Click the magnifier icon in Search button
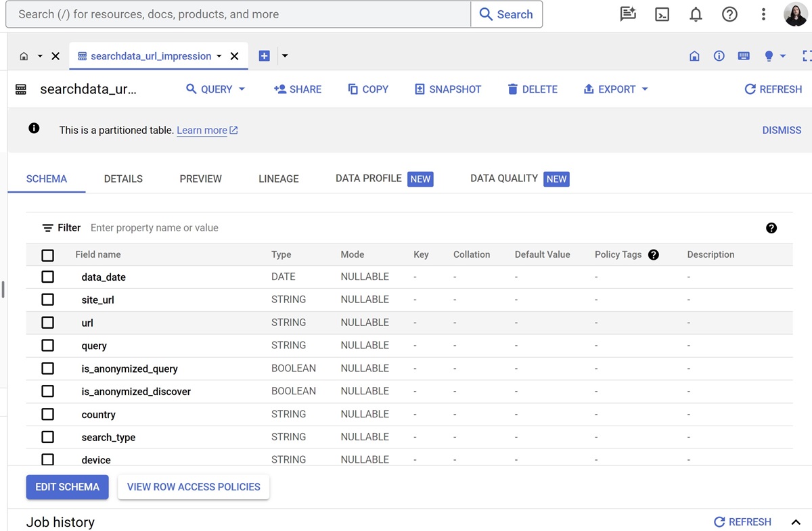 pyautogui.click(x=486, y=14)
